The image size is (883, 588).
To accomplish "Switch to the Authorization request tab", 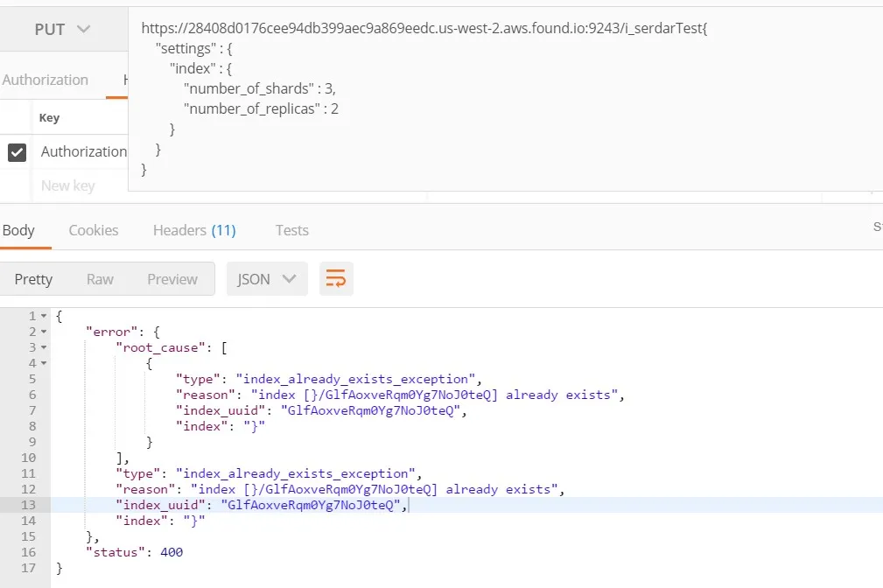I will 45,80.
